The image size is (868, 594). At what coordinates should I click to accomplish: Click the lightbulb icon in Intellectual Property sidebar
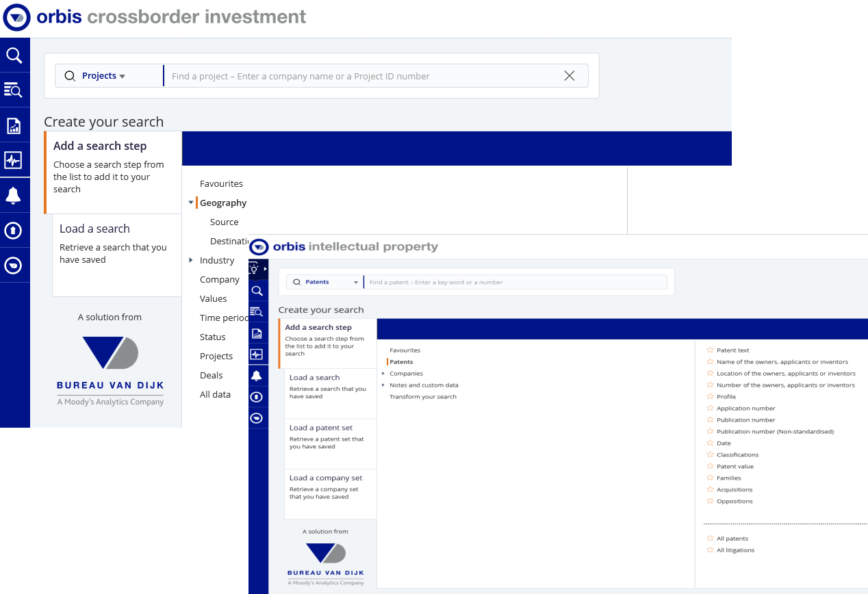[254, 268]
